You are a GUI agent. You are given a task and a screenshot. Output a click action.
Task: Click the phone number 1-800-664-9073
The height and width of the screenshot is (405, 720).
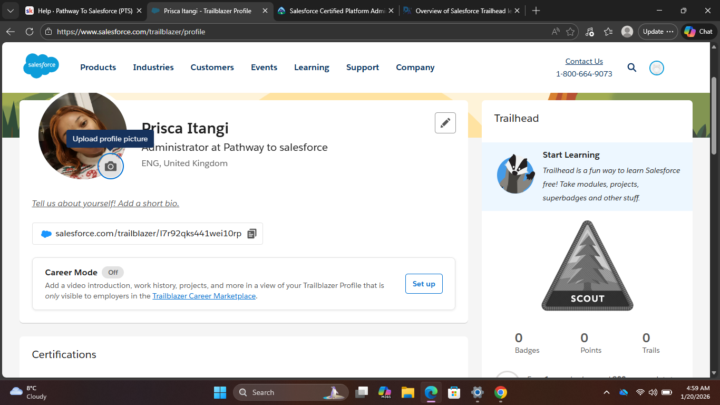(x=584, y=74)
